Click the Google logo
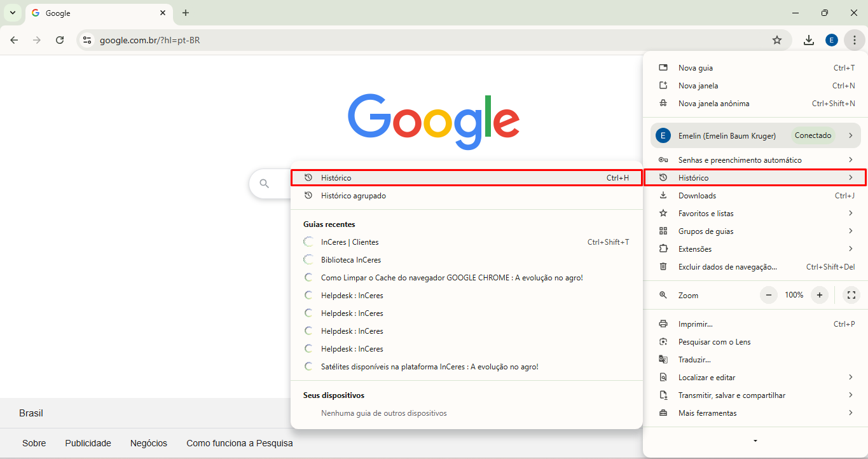This screenshot has height=459, width=868. 434,121
